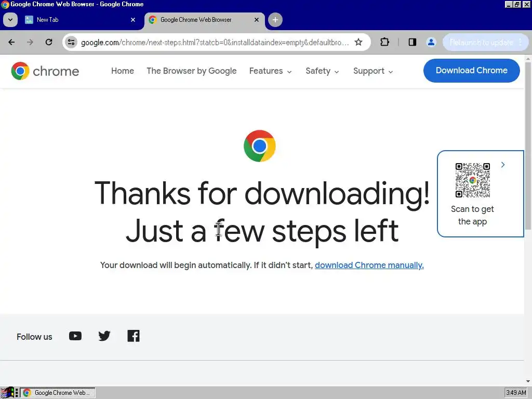Close the Google Chrome Web Browser tab

tap(257, 20)
